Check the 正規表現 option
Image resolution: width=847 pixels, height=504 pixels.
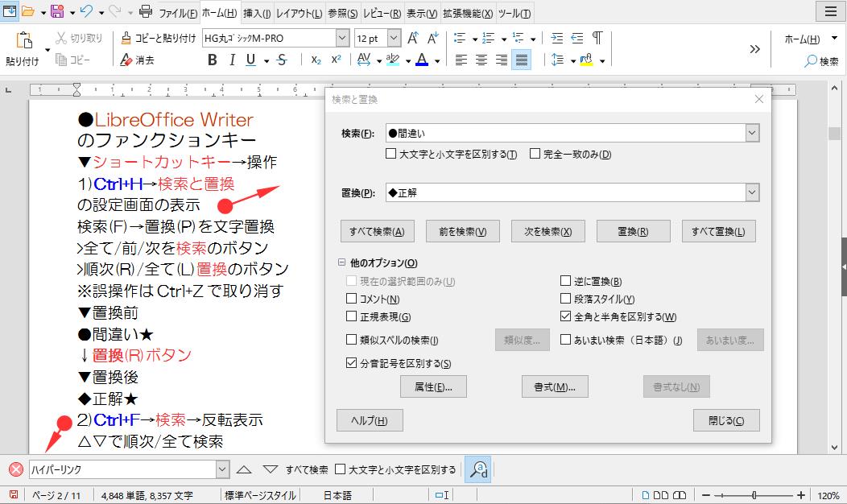[x=351, y=316]
